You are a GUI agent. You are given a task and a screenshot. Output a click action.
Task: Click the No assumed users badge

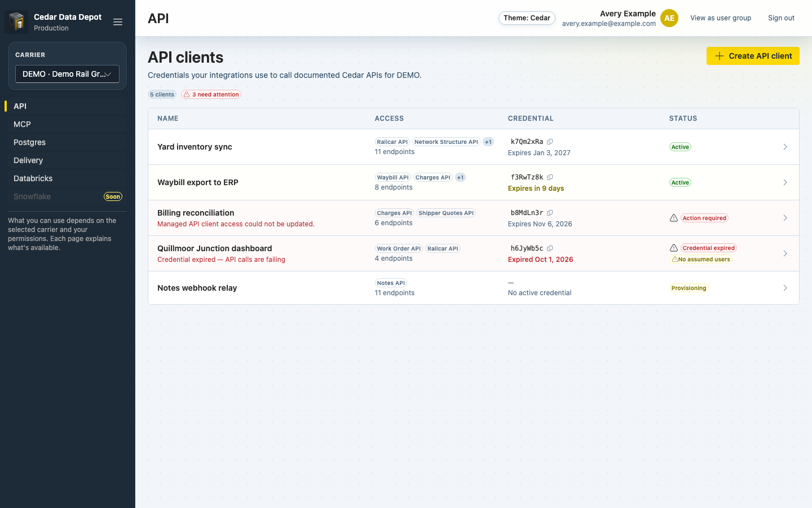pos(701,259)
